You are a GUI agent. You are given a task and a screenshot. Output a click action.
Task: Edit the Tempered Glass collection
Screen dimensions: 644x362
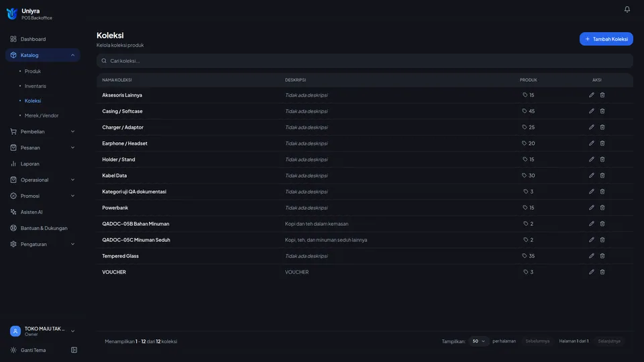pyautogui.click(x=592, y=255)
